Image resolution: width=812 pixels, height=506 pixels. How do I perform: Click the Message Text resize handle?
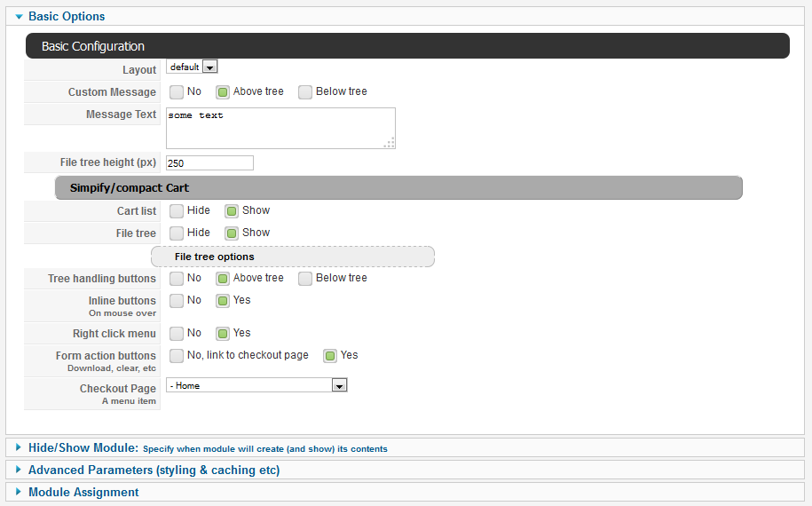[x=390, y=143]
